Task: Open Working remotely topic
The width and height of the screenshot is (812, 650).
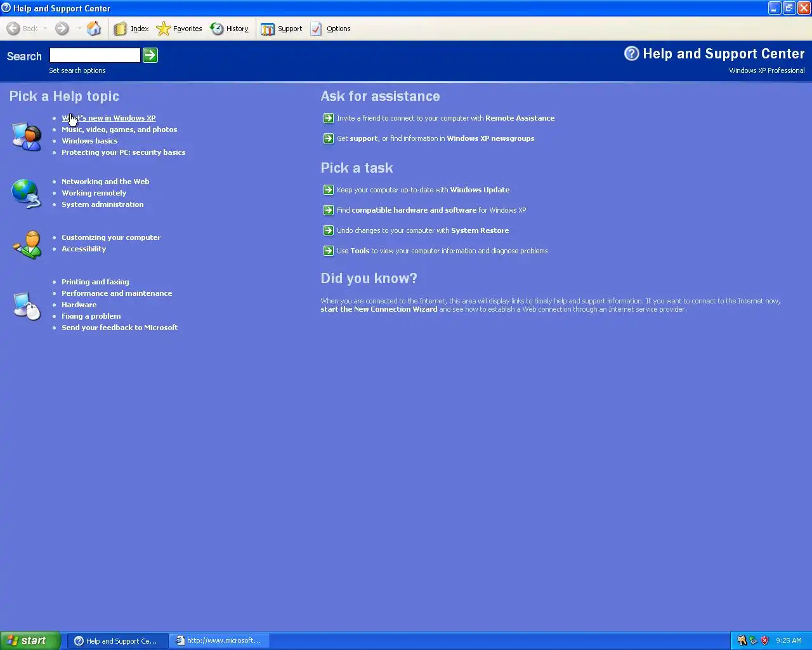Action: point(94,193)
